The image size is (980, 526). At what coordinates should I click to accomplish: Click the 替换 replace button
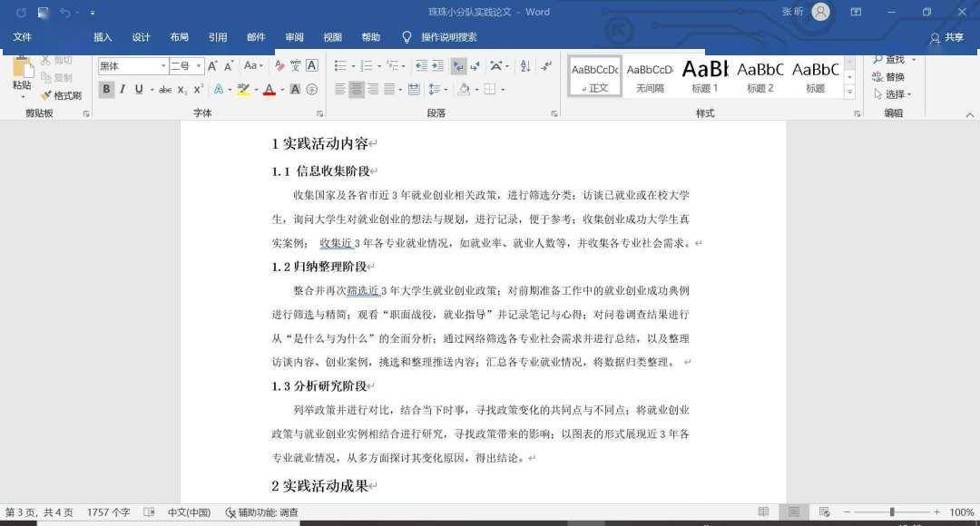888,77
